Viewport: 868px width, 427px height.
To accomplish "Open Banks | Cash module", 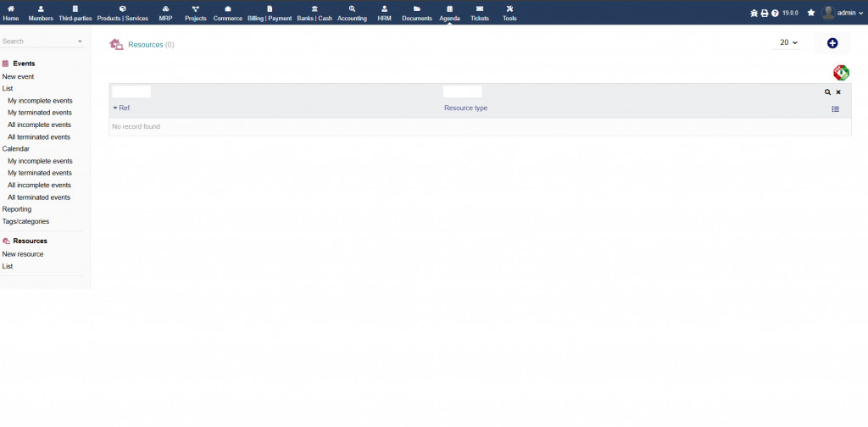I will (314, 14).
